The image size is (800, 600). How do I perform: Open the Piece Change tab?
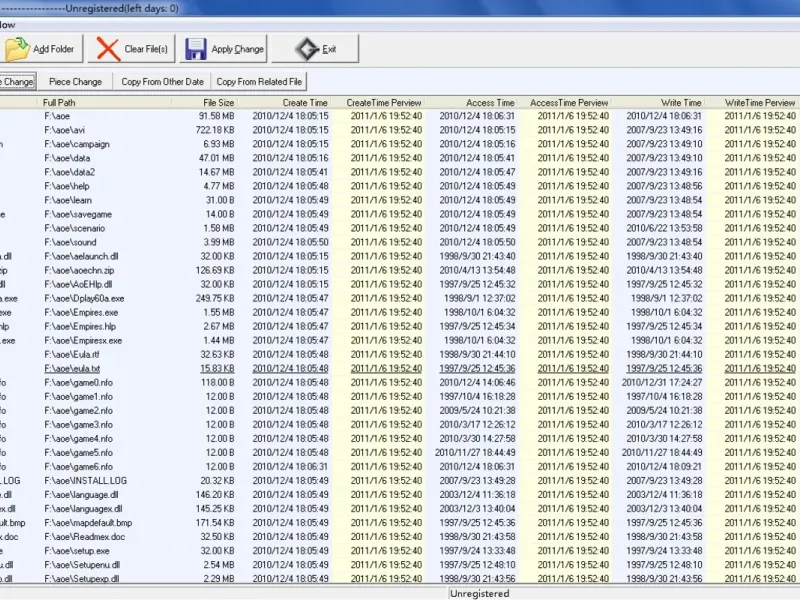pyautogui.click(x=76, y=82)
